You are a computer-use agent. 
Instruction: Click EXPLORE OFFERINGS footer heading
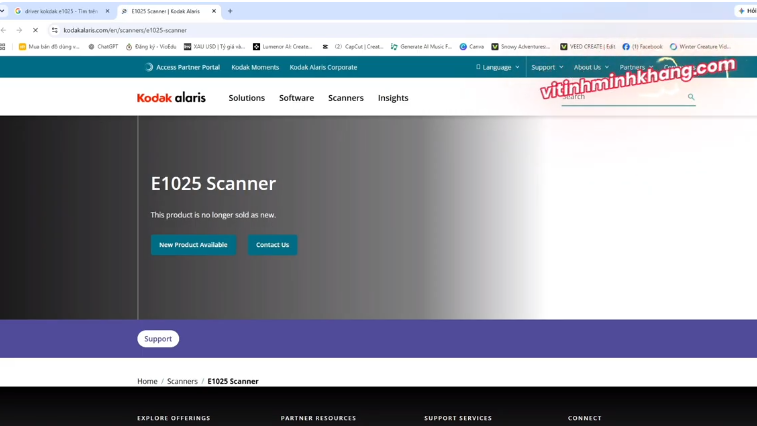[x=174, y=418]
